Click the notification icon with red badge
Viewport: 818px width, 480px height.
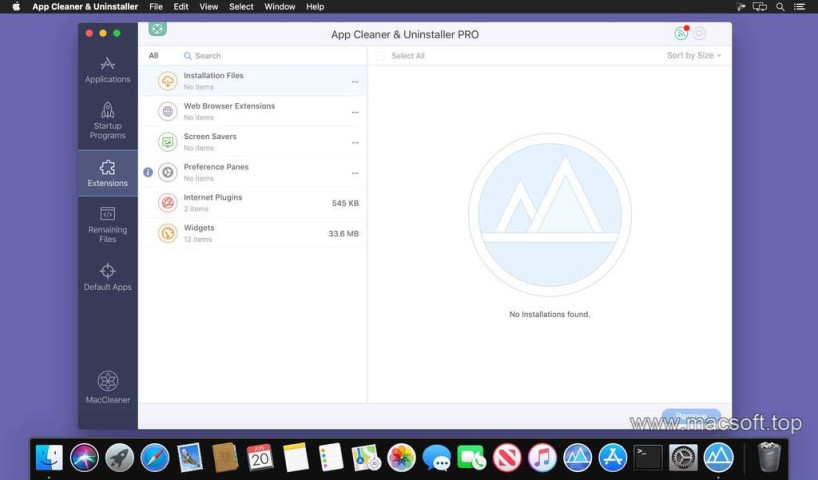(x=681, y=33)
